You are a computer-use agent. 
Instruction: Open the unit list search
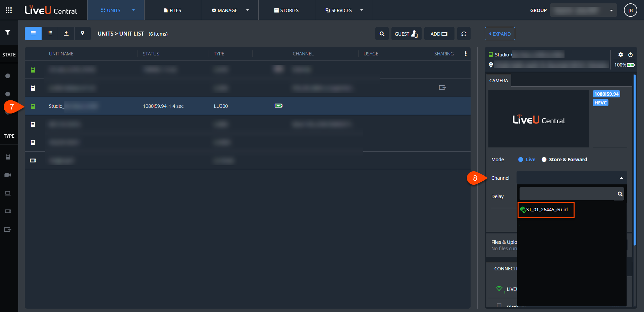coord(382,34)
